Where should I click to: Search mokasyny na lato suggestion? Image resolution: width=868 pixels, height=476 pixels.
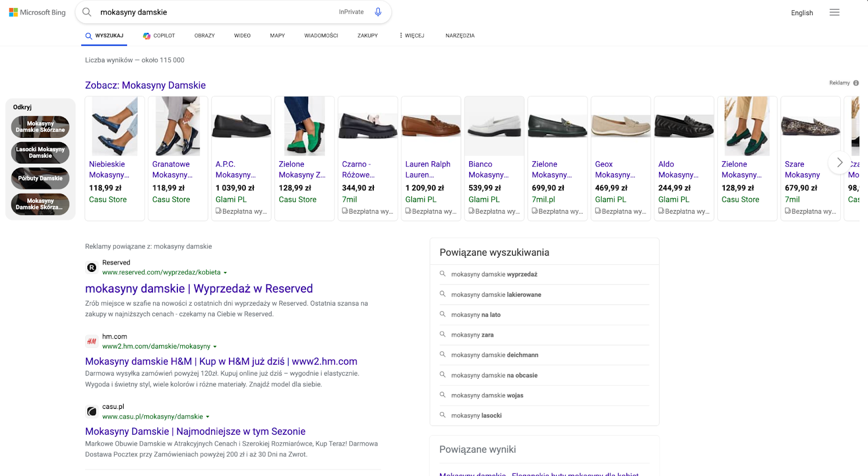[x=545, y=315]
